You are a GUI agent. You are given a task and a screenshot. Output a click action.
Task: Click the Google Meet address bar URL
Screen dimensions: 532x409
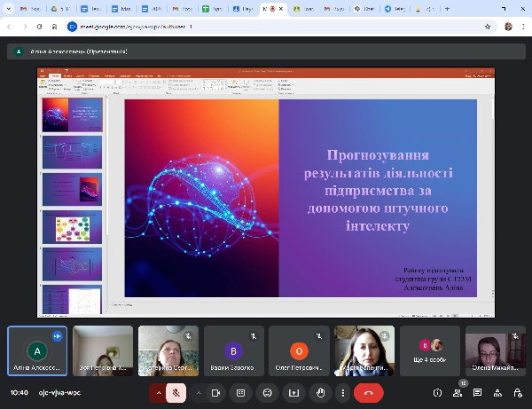click(x=142, y=27)
